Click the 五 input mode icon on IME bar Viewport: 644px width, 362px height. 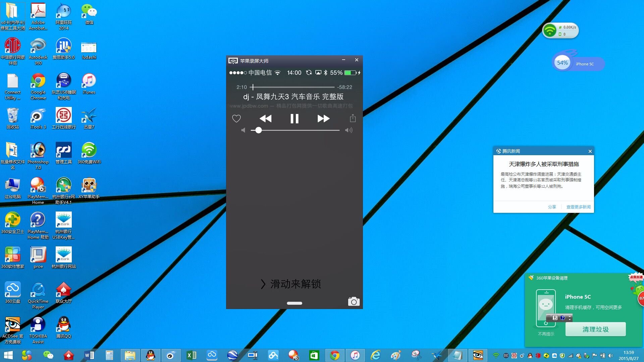tap(555, 318)
